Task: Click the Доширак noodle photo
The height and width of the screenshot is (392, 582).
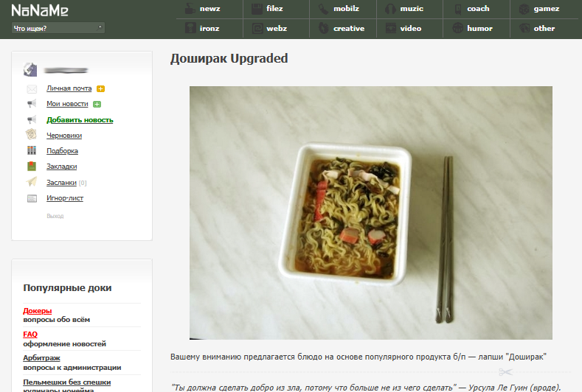Action: tap(371, 213)
